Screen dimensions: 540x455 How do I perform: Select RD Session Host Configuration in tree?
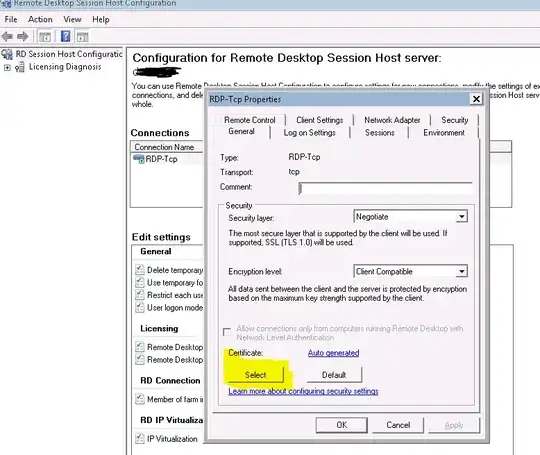(x=69, y=54)
